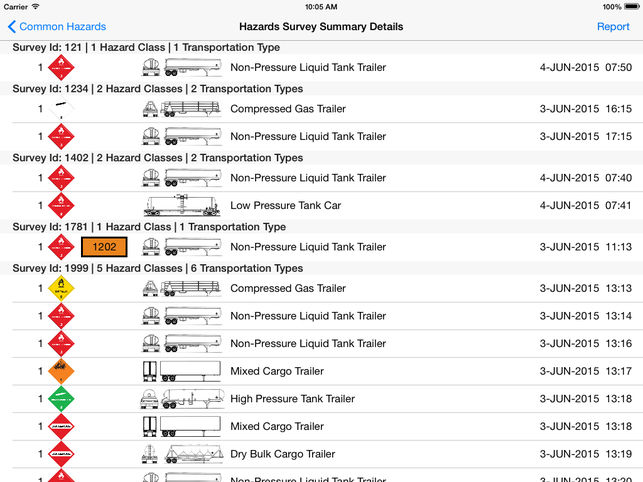Select the Survey Id: 121 section header
Image resolution: width=643 pixels, height=482 pixels.
pyautogui.click(x=146, y=47)
